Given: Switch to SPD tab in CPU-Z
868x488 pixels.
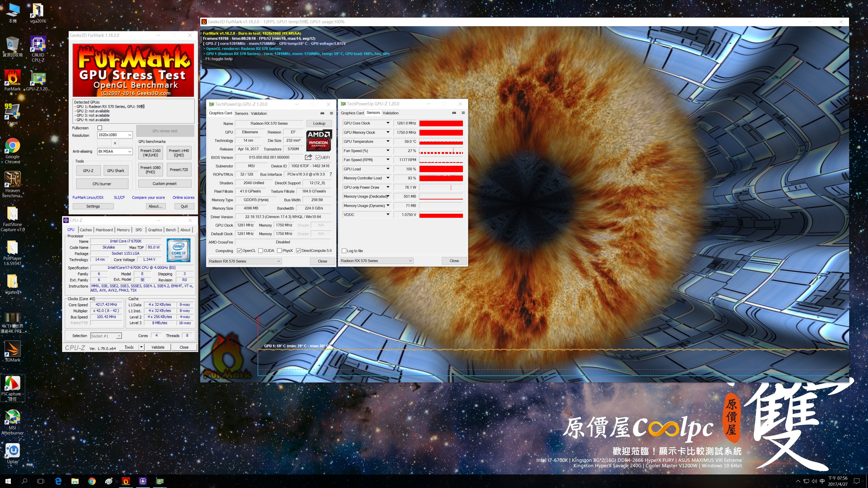Looking at the screenshot, I should pyautogui.click(x=139, y=230).
